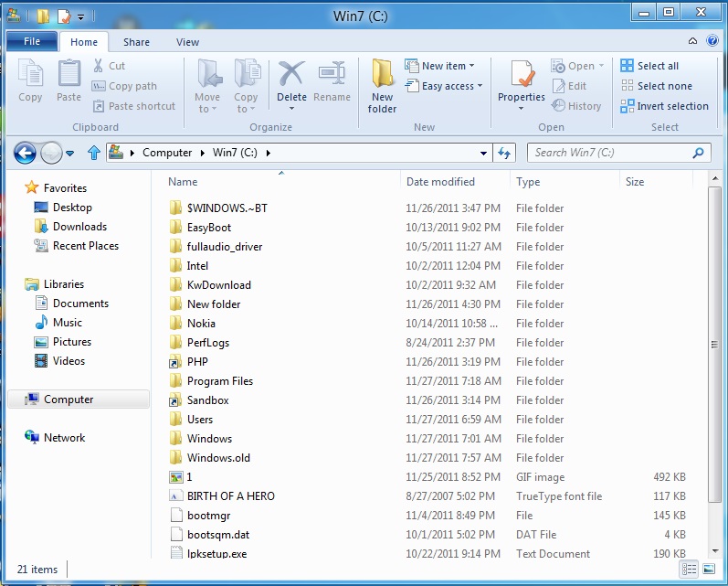
Task: Expand the Properties dropdown arrow
Action: (521, 108)
